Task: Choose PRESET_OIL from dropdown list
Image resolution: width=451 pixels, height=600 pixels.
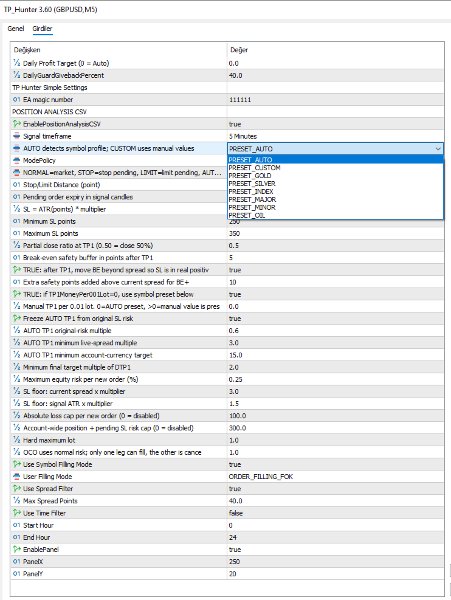Action: [247, 215]
